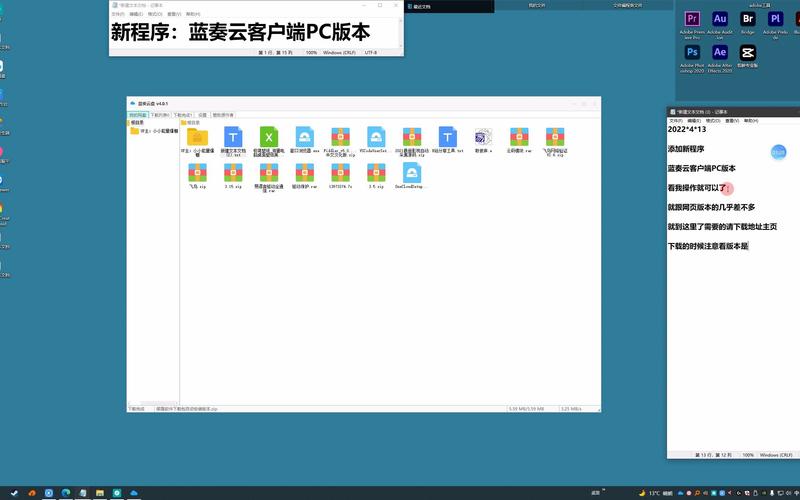This screenshot has width=800, height=500.
Task: Open the Notepad icon in the taskbar
Action: (83, 493)
